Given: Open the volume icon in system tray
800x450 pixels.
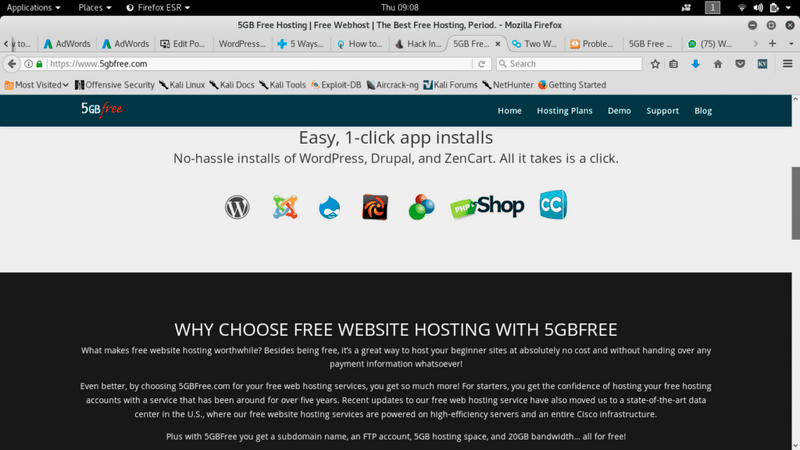Looking at the screenshot, I should pos(758,8).
